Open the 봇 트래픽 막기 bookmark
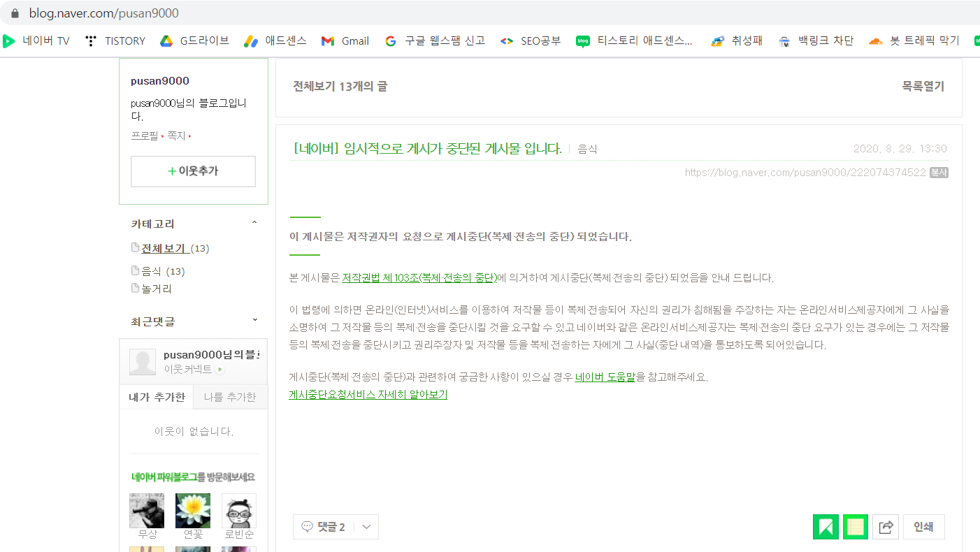This screenshot has width=980, height=552. click(x=914, y=41)
